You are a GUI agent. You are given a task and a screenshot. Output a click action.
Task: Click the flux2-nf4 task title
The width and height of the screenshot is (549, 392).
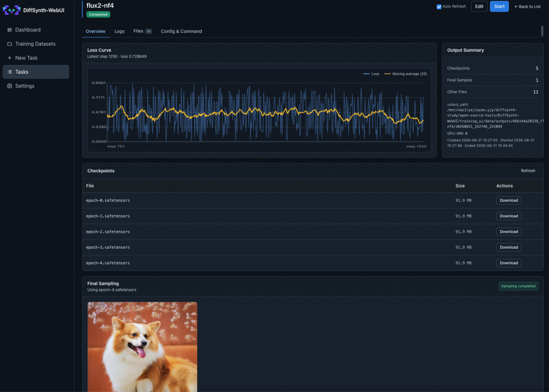[x=100, y=5]
